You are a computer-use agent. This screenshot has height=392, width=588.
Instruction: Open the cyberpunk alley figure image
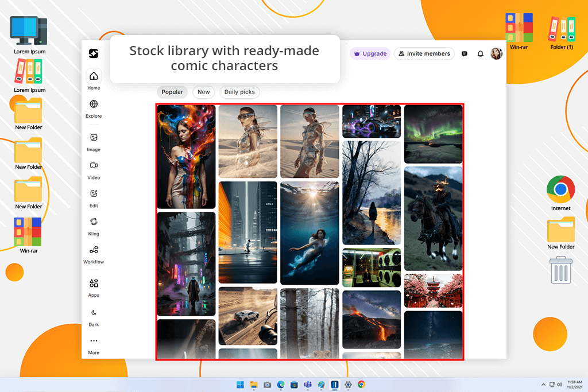tap(187, 264)
